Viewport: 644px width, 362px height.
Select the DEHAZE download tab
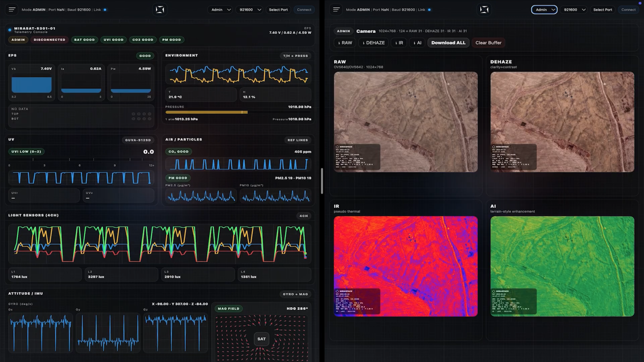374,43
